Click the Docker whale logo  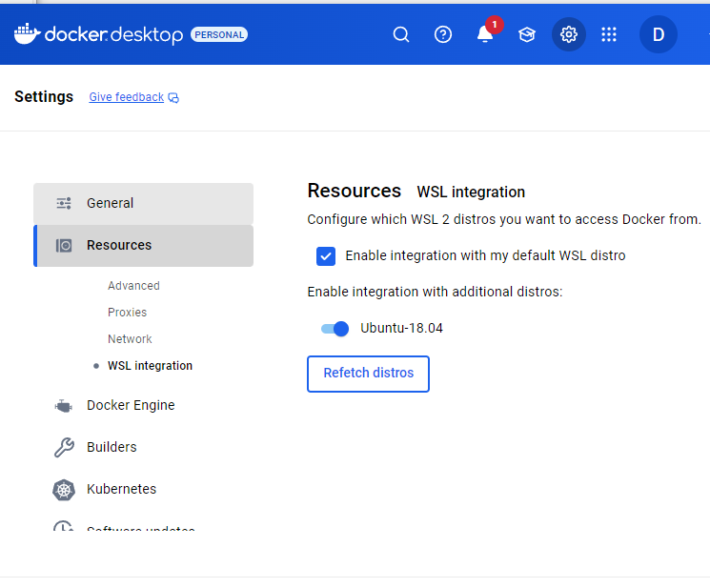tap(28, 34)
